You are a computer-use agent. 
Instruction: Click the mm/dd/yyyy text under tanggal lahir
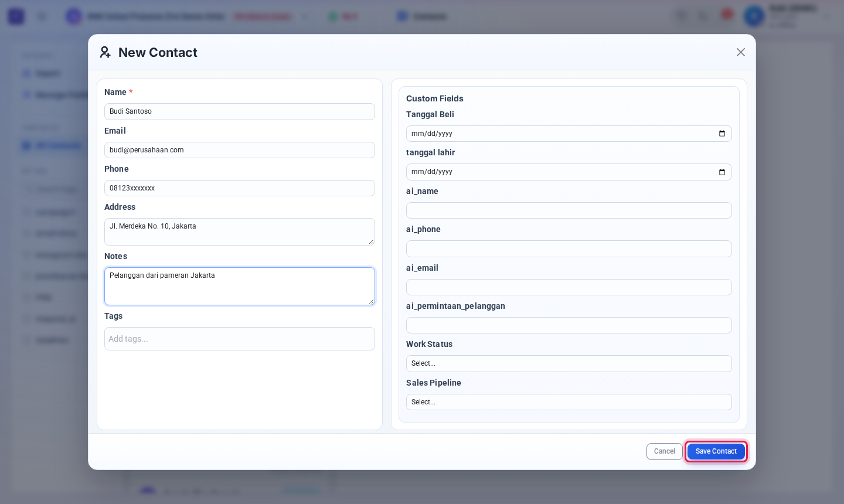(x=432, y=172)
